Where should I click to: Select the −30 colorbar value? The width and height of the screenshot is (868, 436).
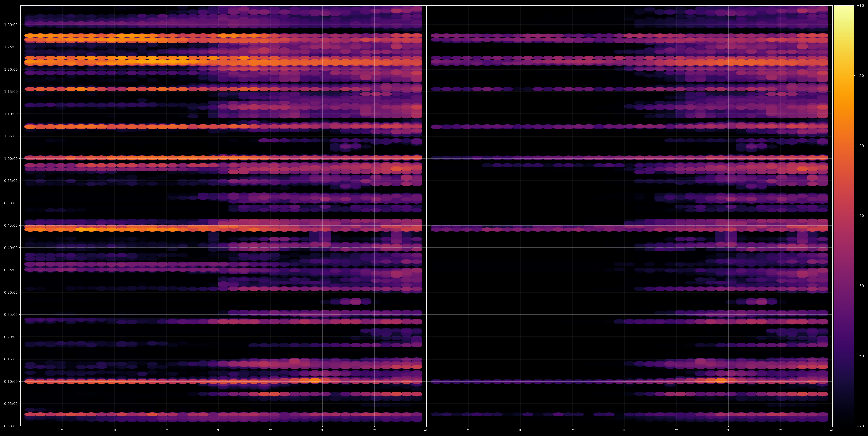point(860,146)
